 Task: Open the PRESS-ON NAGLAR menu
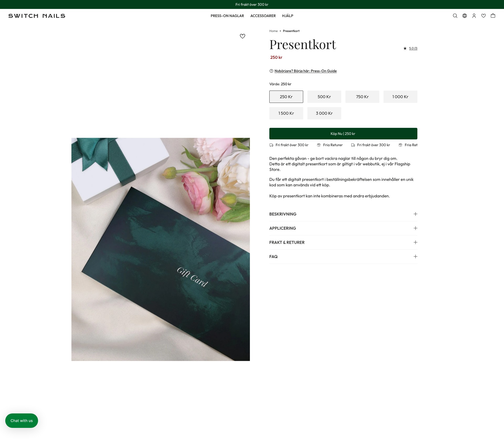pyautogui.click(x=227, y=16)
